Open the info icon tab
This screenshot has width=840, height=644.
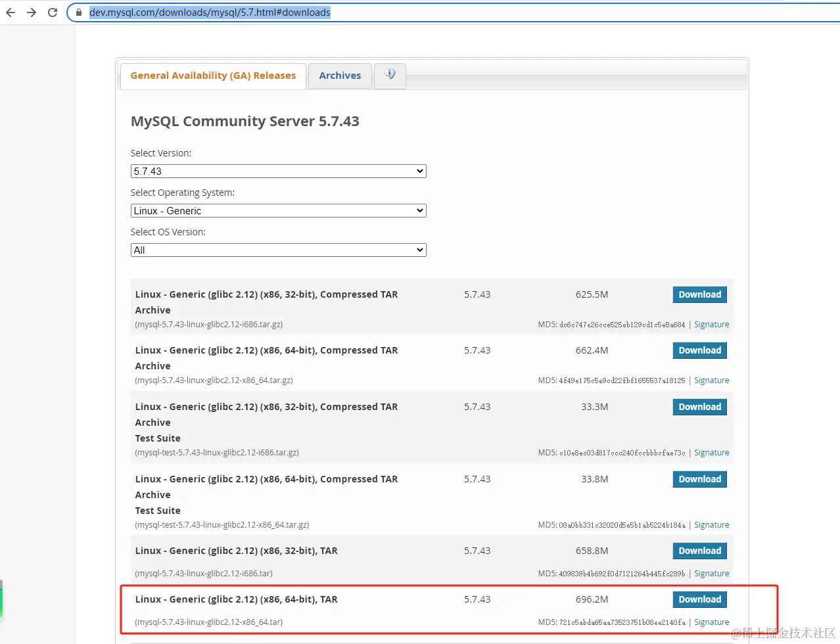pos(390,74)
